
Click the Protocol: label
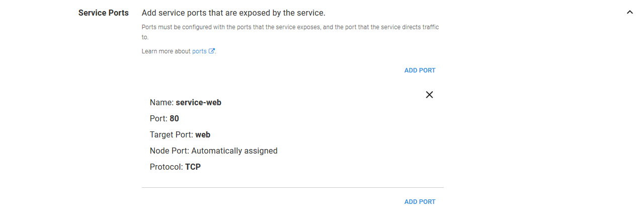[167, 167]
